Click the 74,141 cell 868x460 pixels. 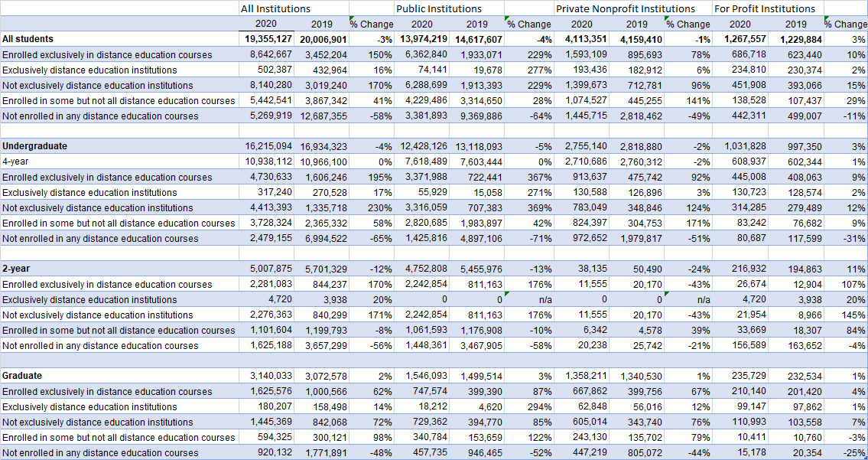(421, 70)
